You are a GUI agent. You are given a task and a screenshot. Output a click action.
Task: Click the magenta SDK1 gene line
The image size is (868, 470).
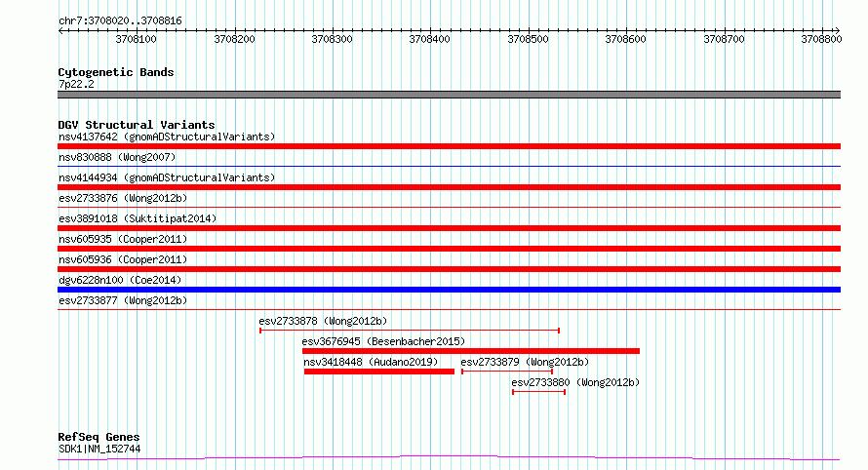tap(449, 458)
